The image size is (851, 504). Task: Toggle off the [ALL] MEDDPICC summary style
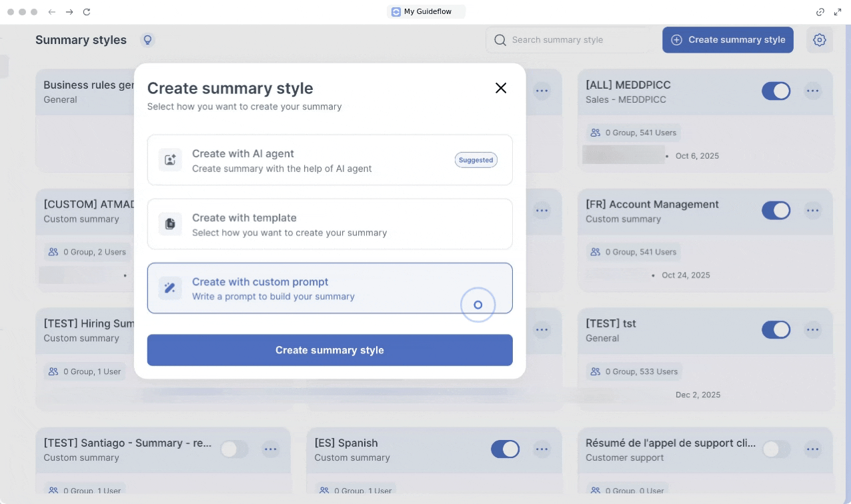point(776,91)
